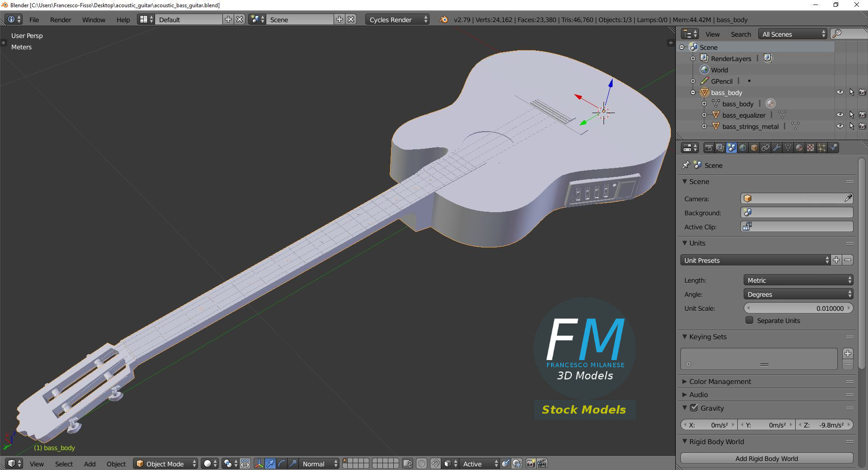Adjust the Gravity Z value field
The width and height of the screenshot is (868, 470).
click(824, 425)
